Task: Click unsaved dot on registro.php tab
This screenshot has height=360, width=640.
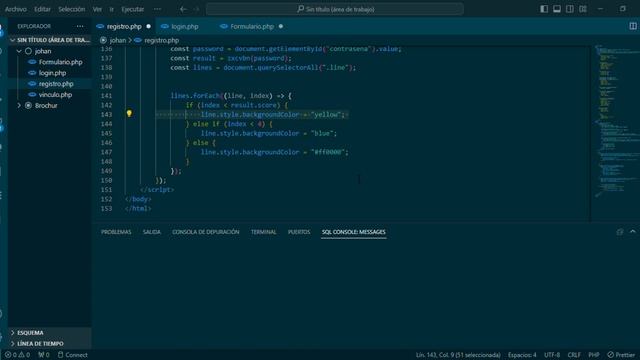Action: [x=149, y=26]
